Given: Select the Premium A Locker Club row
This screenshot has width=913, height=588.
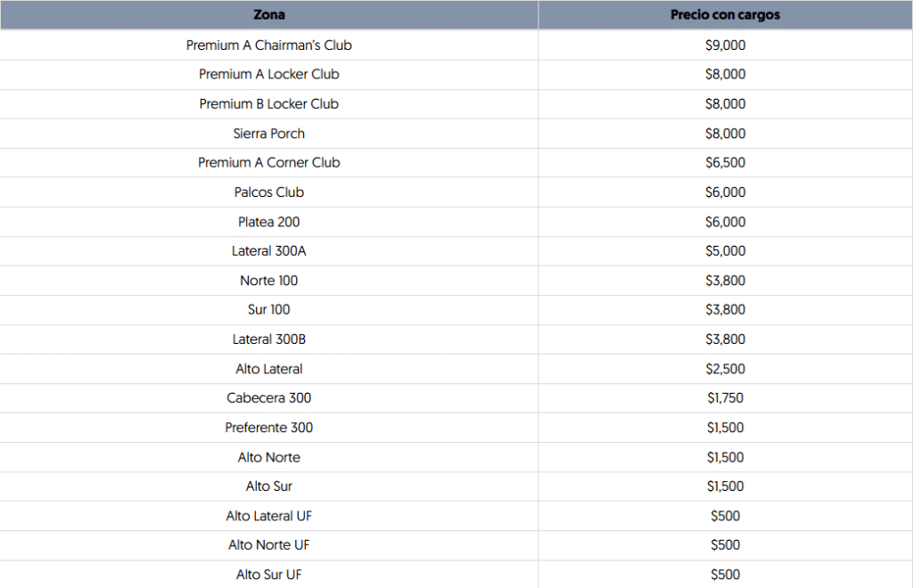Looking at the screenshot, I should (268, 74).
